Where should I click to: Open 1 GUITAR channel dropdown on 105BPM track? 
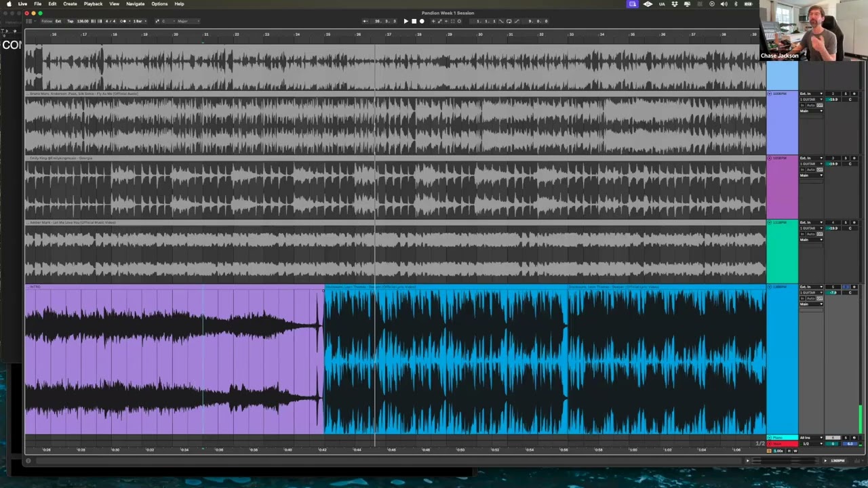pos(811,164)
